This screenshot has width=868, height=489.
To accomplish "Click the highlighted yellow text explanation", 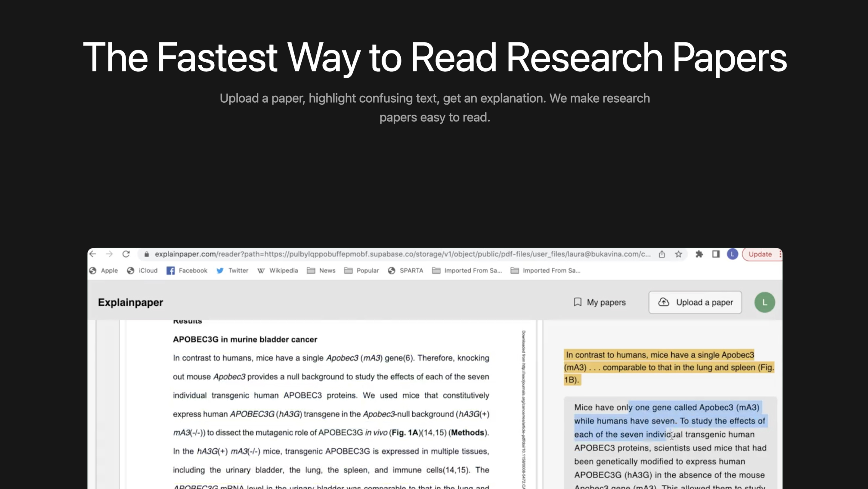I will click(x=668, y=366).
